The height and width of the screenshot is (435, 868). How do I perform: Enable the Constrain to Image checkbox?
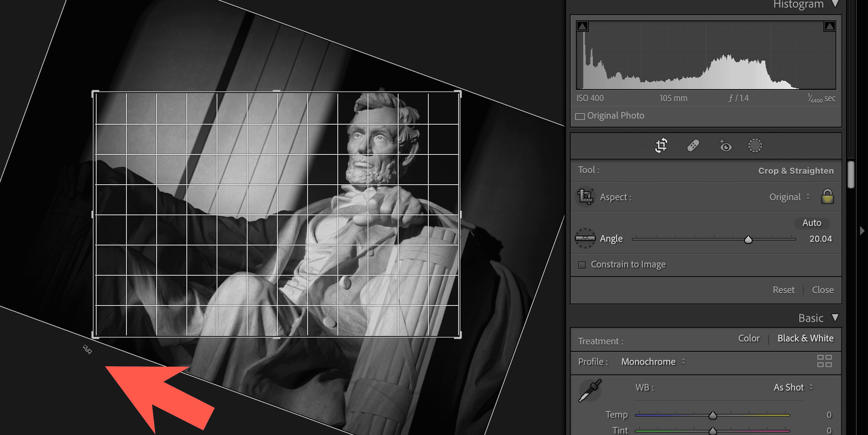click(x=582, y=265)
